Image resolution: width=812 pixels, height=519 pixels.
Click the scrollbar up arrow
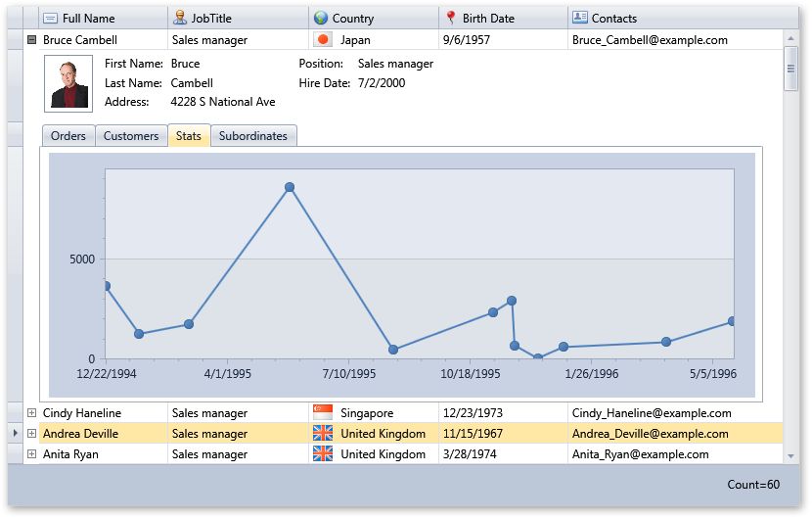[x=790, y=38]
